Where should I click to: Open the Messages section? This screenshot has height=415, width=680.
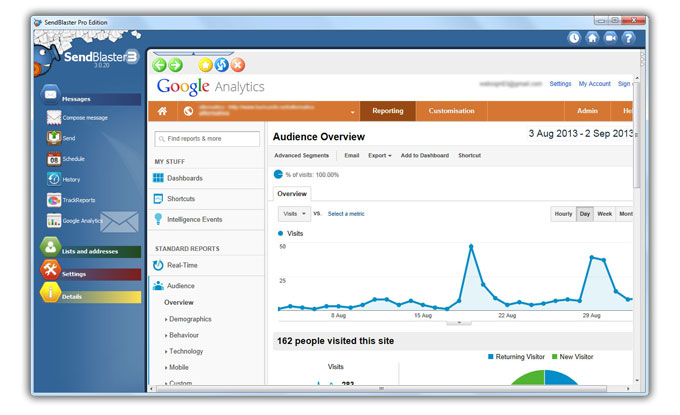(91, 97)
